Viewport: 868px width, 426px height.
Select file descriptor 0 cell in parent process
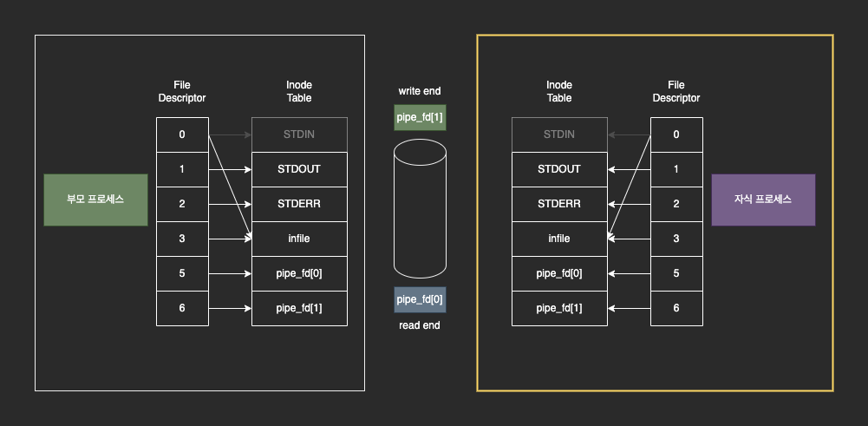coord(182,134)
